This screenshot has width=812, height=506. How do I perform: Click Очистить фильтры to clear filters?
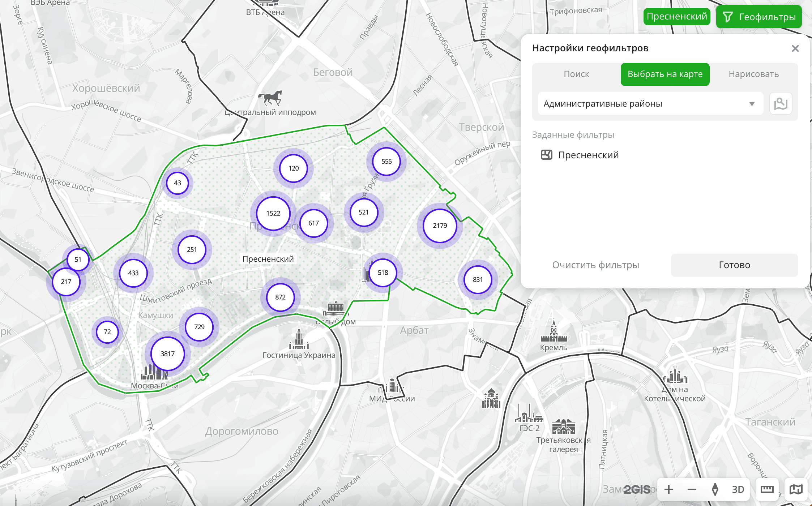(595, 265)
